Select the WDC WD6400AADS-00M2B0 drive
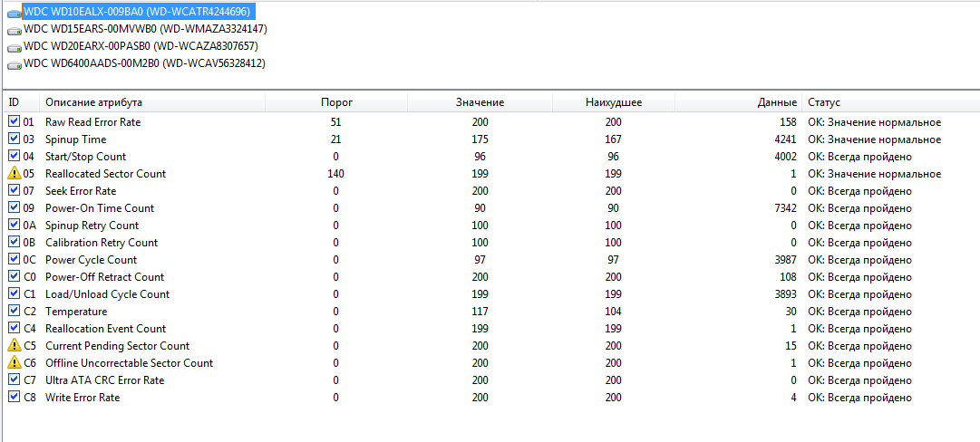Image resolution: width=980 pixels, height=442 pixels. (x=144, y=63)
